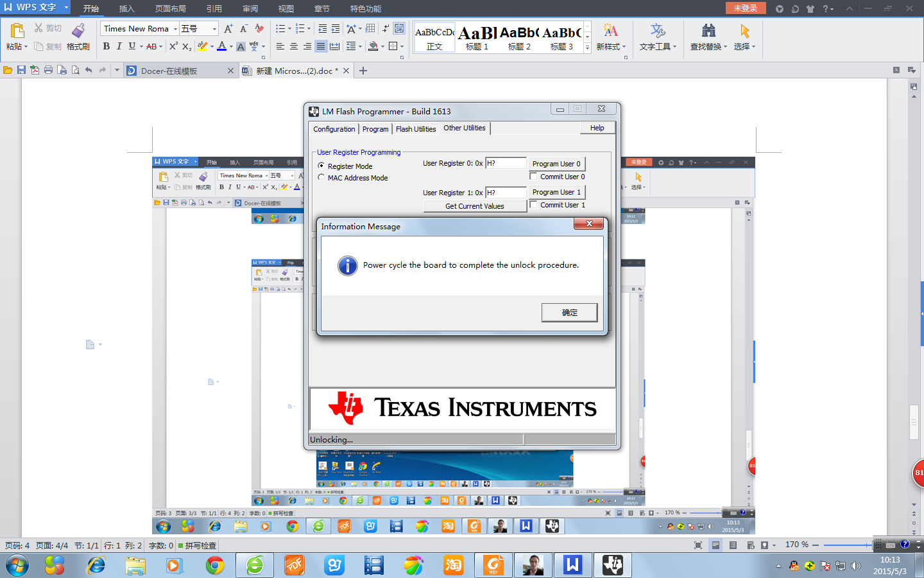Export to PDF from quick access toolbar
Image resolution: width=924 pixels, height=578 pixels.
pos(35,71)
